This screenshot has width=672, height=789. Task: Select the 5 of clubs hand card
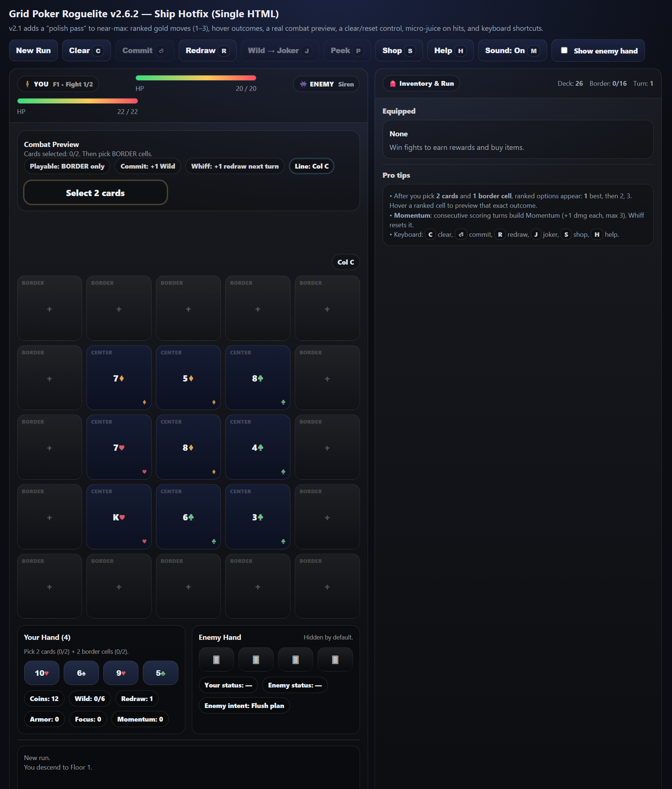[160, 673]
